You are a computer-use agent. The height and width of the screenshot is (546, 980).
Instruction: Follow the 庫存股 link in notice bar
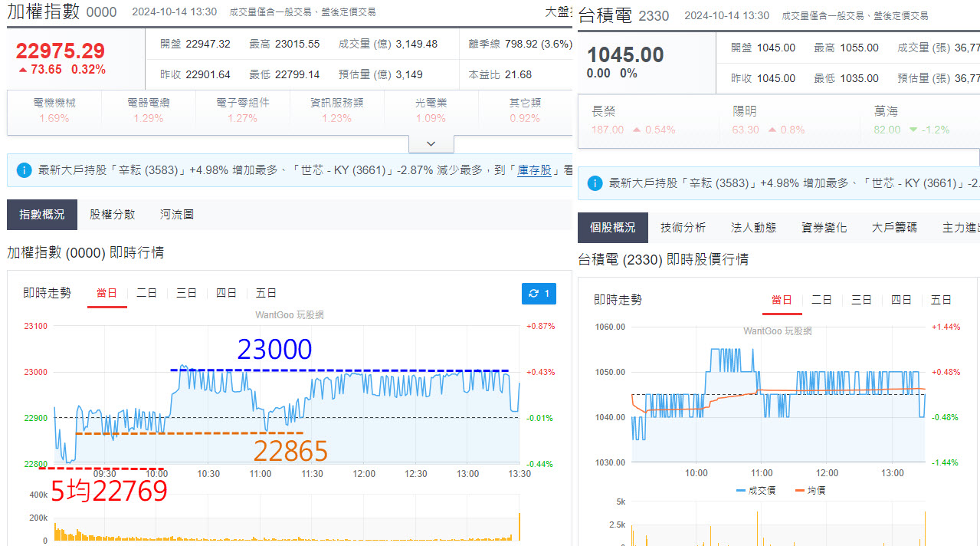click(x=535, y=170)
